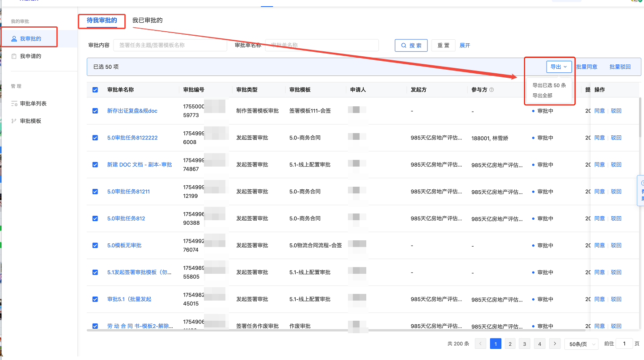Click 驳回 for row 审批5.1（批量发起
Image resolution: width=644 pixels, height=360 pixels.
click(x=616, y=299)
